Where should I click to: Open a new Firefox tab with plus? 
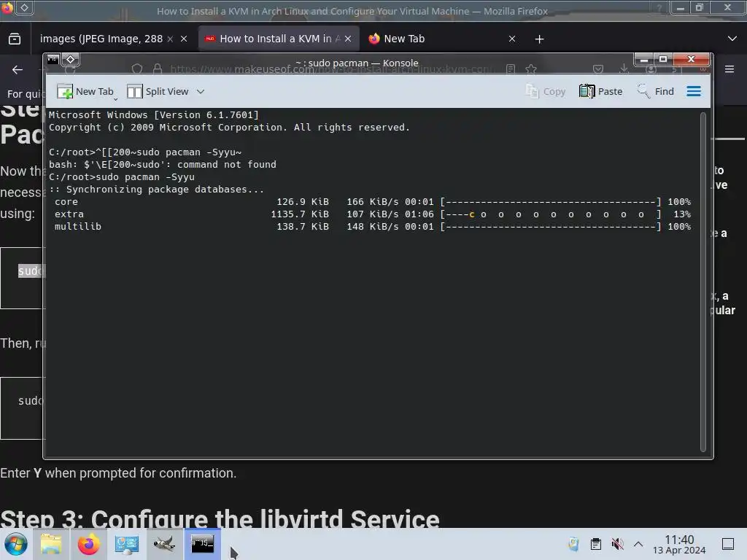(539, 39)
